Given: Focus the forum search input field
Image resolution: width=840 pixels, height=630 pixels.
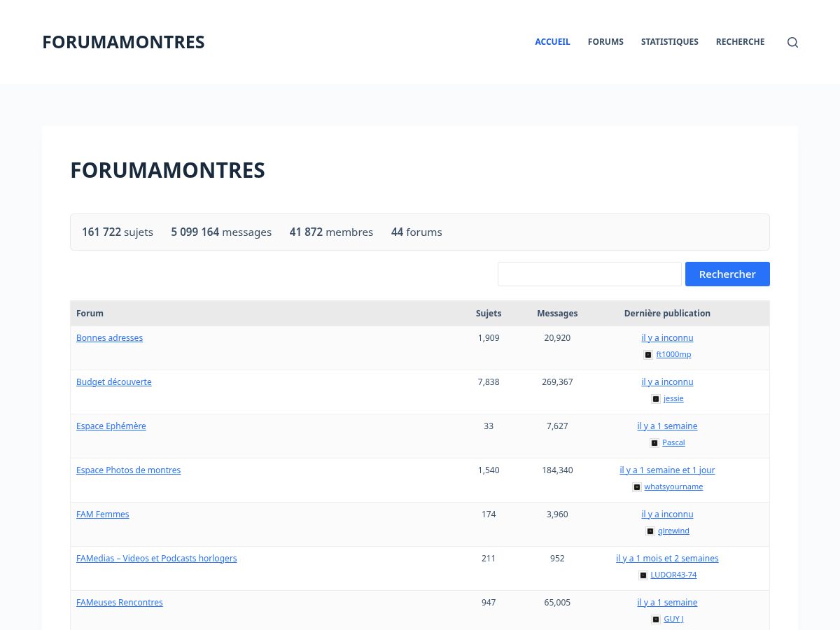Looking at the screenshot, I should pos(589,274).
